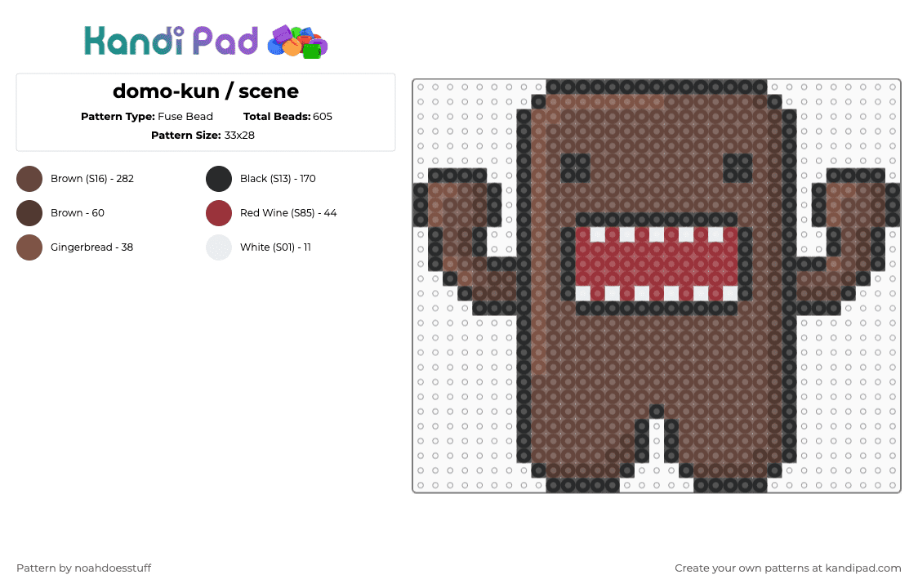Click the colorful beads logo icon

[x=297, y=42]
